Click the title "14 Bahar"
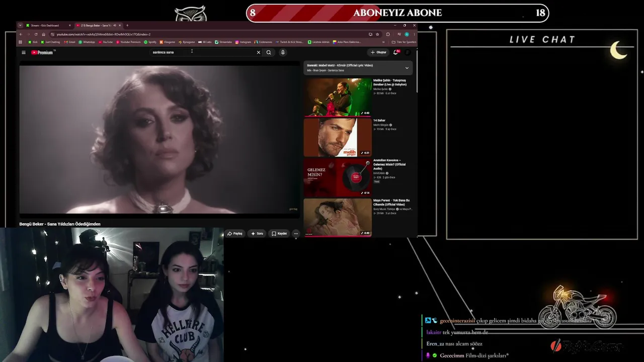 379,121
